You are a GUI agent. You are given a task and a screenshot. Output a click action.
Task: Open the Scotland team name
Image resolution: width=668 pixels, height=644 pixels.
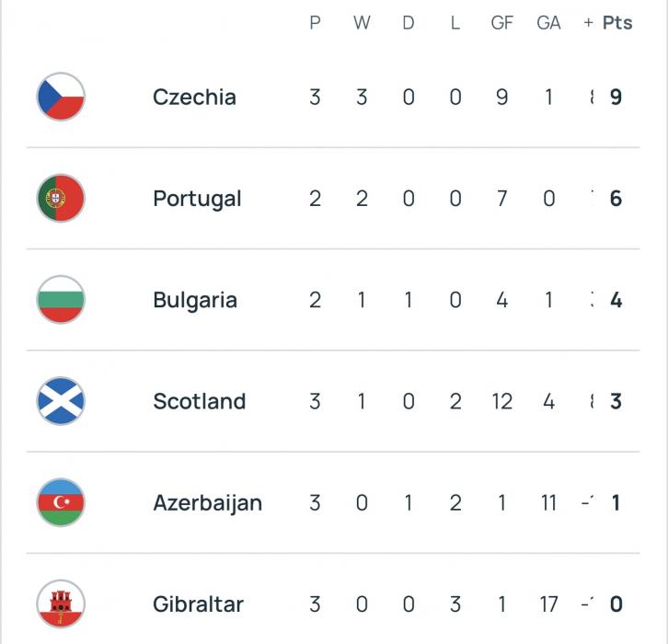[199, 401]
